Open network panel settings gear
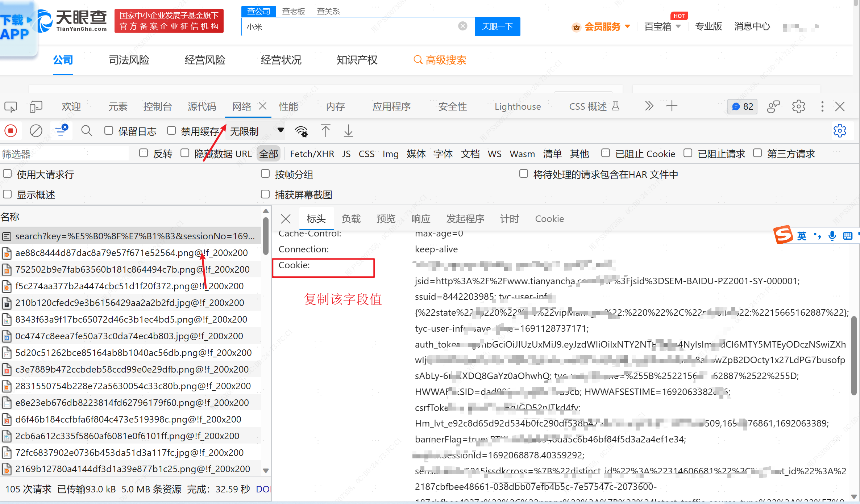 (x=840, y=131)
